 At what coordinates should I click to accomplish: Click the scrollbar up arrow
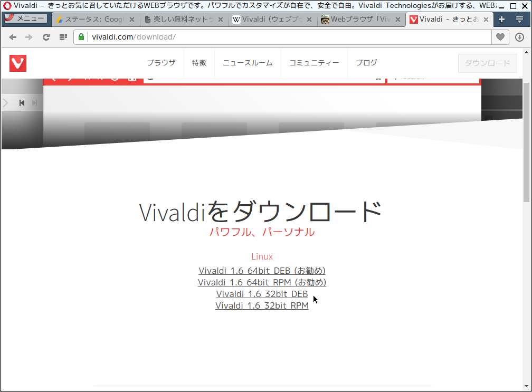point(526,53)
